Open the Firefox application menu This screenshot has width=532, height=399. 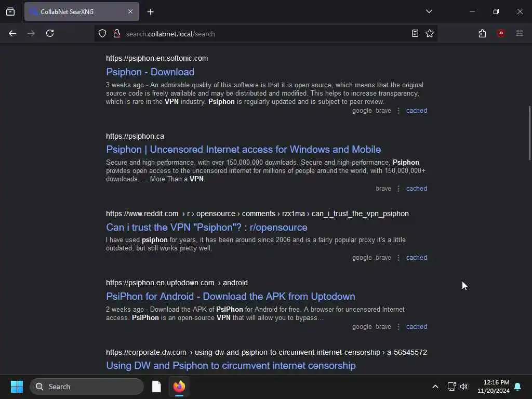[x=520, y=33]
